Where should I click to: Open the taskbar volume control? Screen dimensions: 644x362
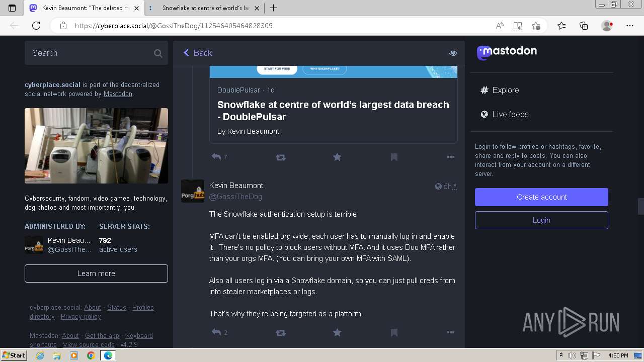tap(572, 355)
